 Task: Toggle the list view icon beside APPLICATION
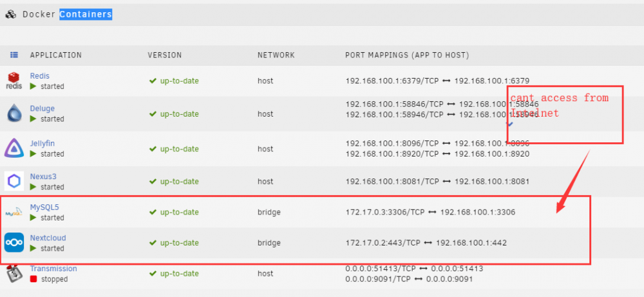(14, 55)
